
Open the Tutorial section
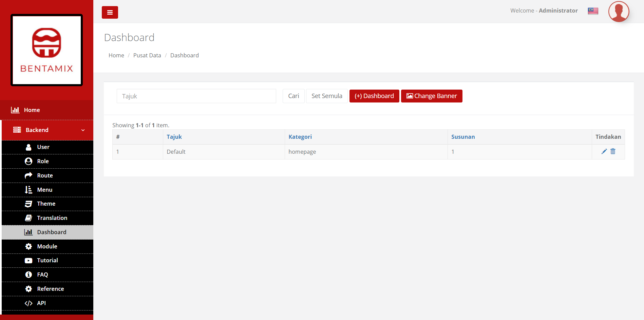click(48, 260)
